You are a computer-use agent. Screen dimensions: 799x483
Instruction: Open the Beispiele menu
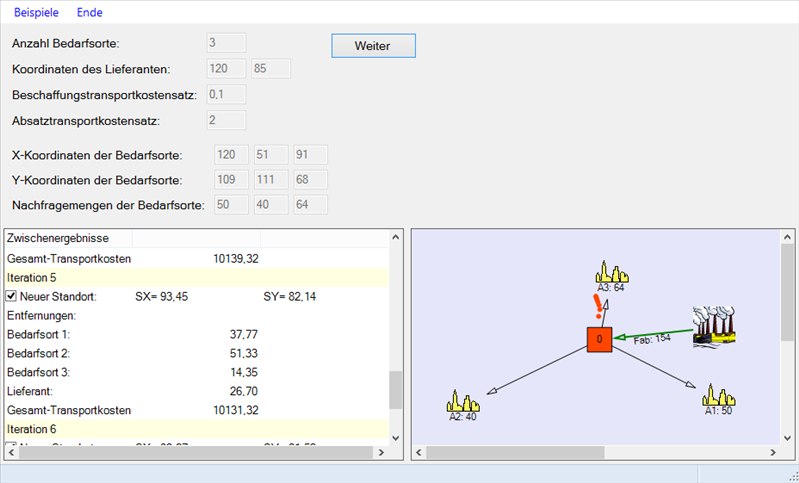[35, 13]
